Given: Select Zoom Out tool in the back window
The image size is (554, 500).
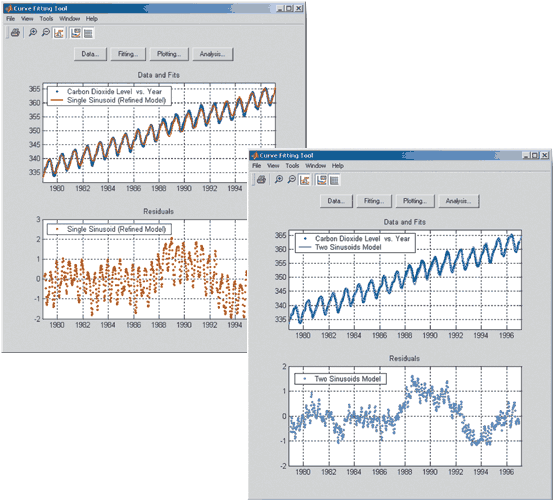Looking at the screenshot, I should pyautogui.click(x=46, y=33).
